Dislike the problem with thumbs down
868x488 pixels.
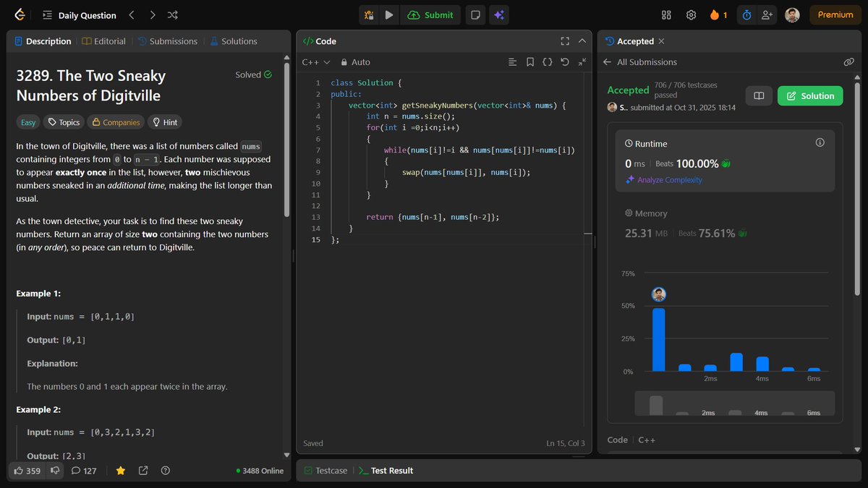coord(55,471)
